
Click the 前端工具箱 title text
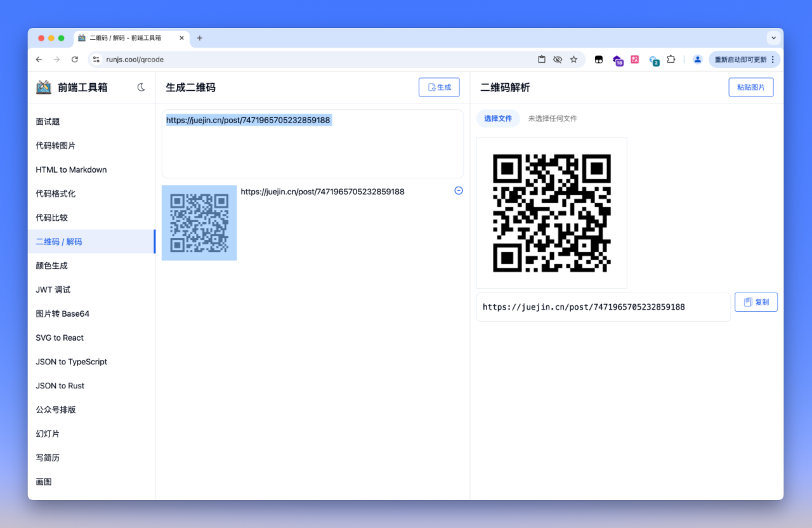(x=82, y=88)
